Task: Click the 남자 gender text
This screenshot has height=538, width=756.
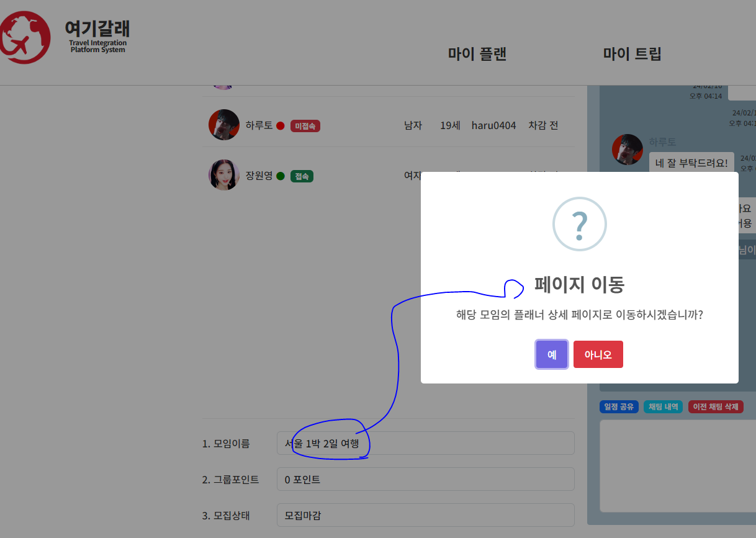Action: tap(413, 125)
